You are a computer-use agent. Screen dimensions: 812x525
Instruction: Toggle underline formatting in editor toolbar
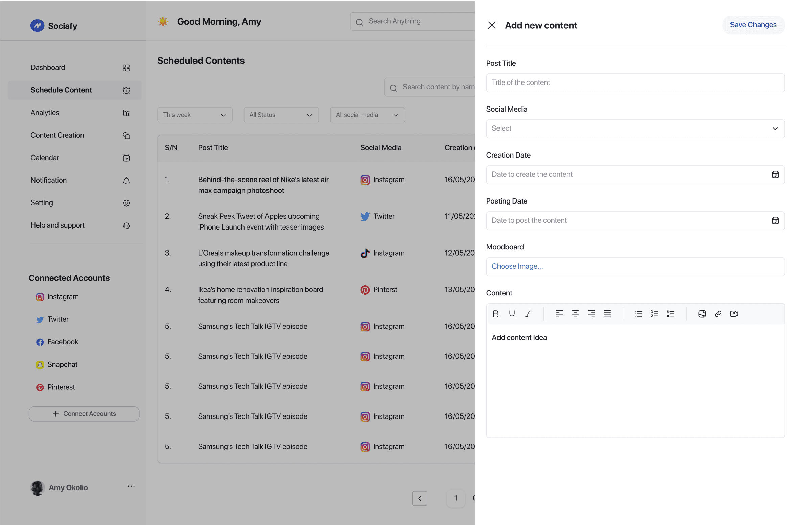(512, 314)
